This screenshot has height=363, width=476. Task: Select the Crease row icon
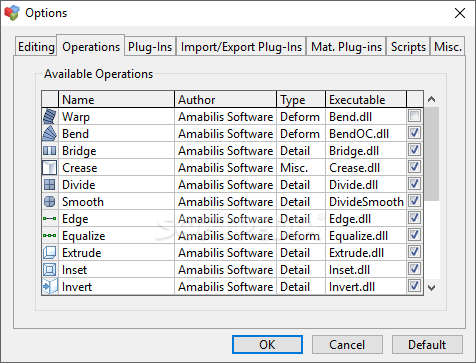coord(50,168)
